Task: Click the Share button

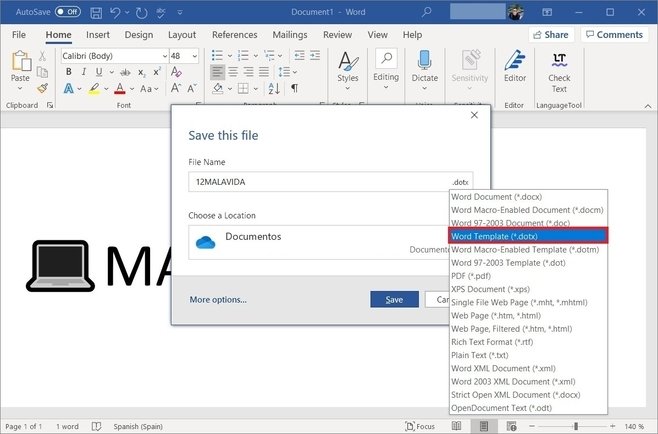Action: (551, 35)
